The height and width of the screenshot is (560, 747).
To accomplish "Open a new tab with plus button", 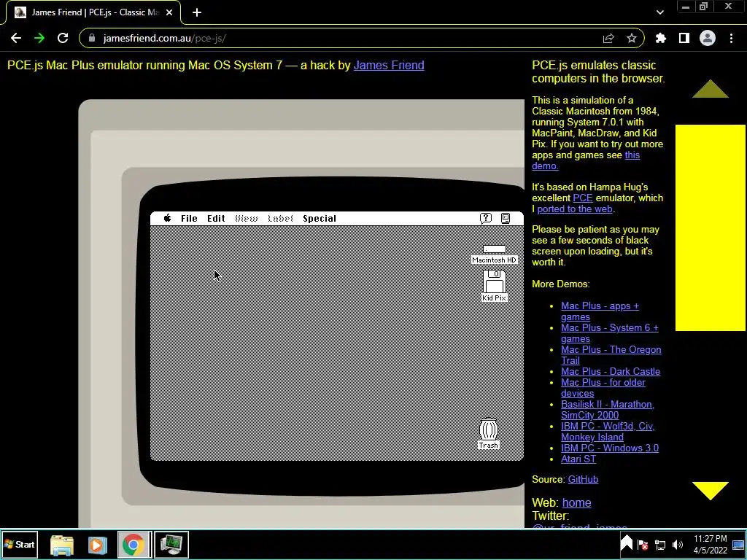I will (197, 12).
